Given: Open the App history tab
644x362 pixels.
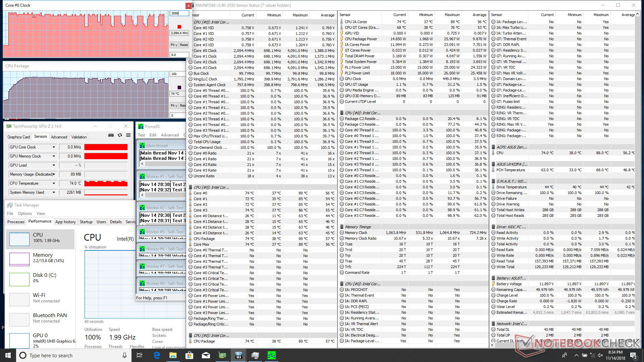Looking at the screenshot, I should 65,222.
